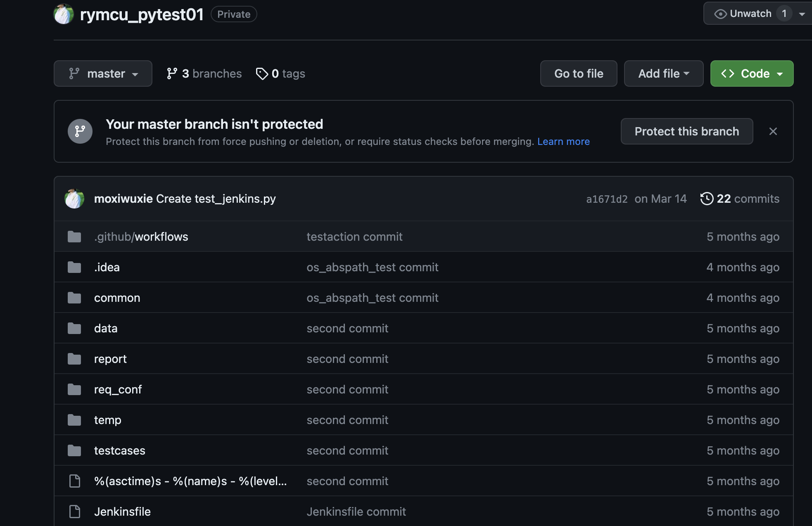
Task: Click 5 months ago in Jenkinsfile row
Action: click(743, 512)
